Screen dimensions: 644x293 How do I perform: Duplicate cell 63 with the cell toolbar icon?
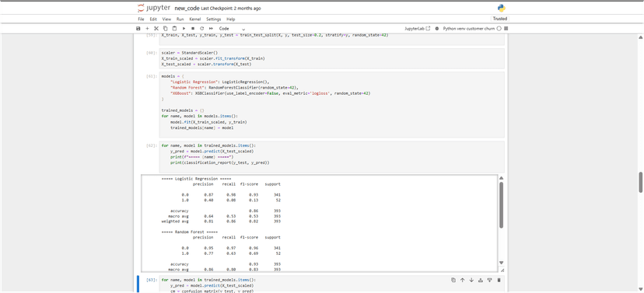point(453,280)
